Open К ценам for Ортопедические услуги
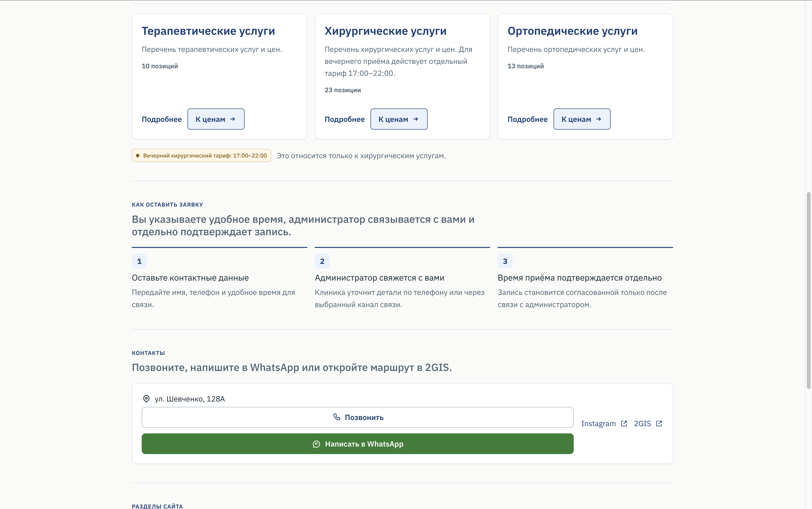Image resolution: width=812 pixels, height=509 pixels. click(582, 119)
